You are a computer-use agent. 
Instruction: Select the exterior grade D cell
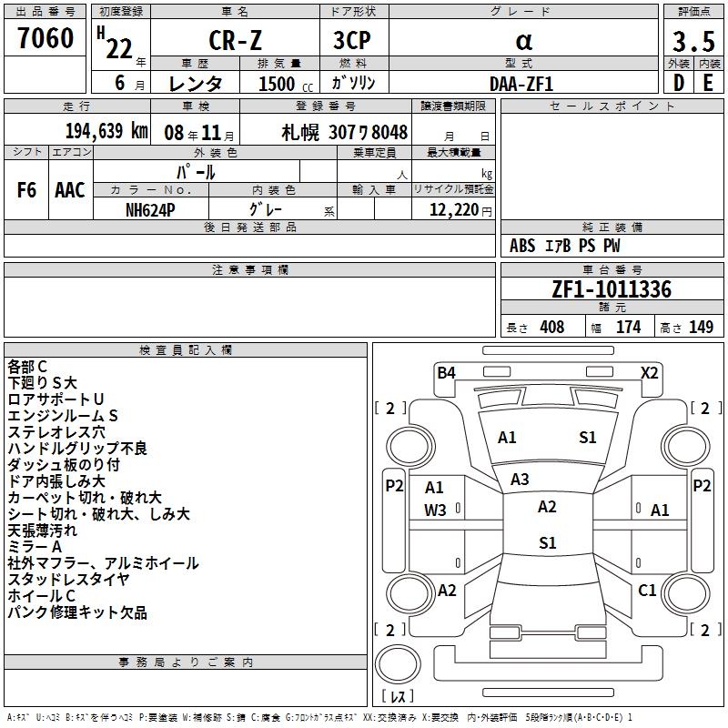click(678, 82)
